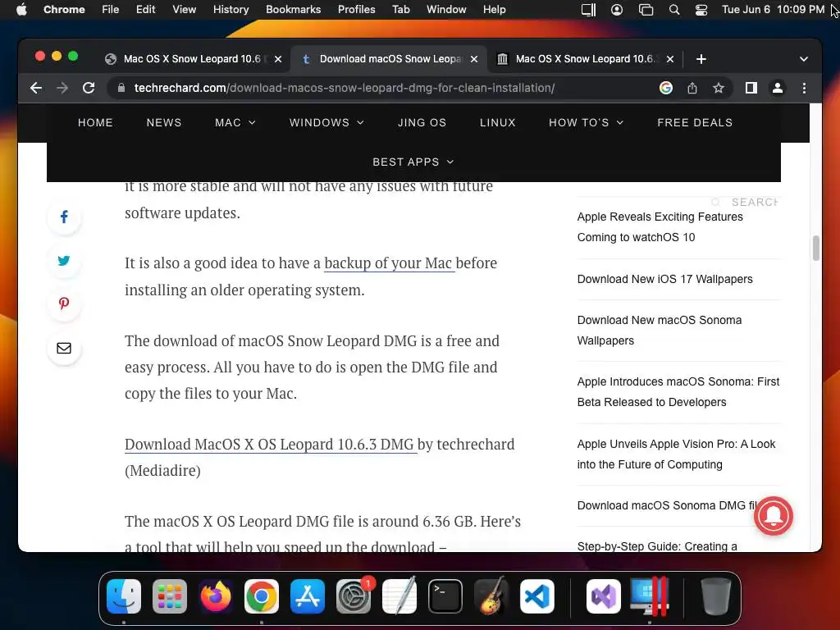Screen dimensions: 840x630
Task: Click the date and time in menu bar
Action: [x=773, y=10]
